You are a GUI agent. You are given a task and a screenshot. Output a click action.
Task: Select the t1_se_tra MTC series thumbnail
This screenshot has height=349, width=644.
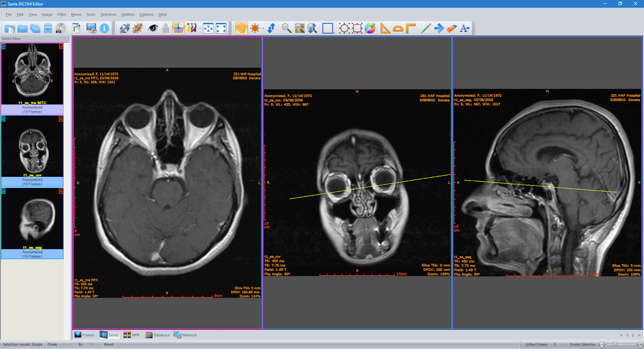[x=32, y=78]
